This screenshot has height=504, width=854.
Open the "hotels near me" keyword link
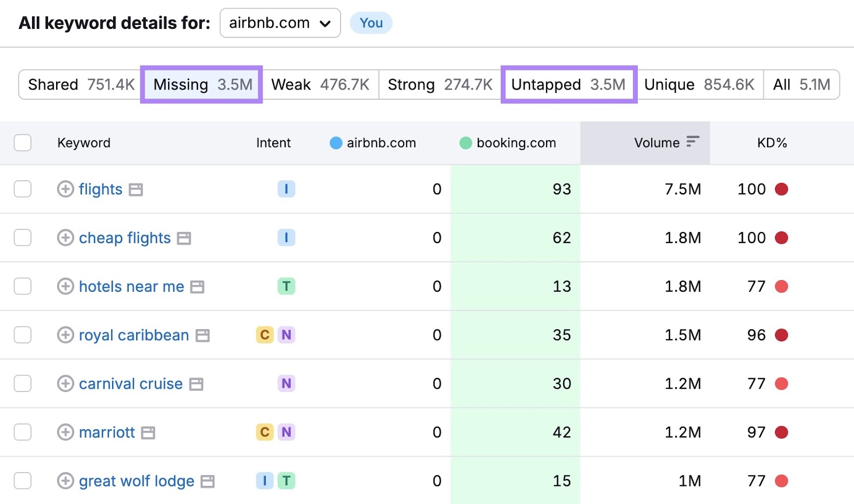pyautogui.click(x=131, y=286)
